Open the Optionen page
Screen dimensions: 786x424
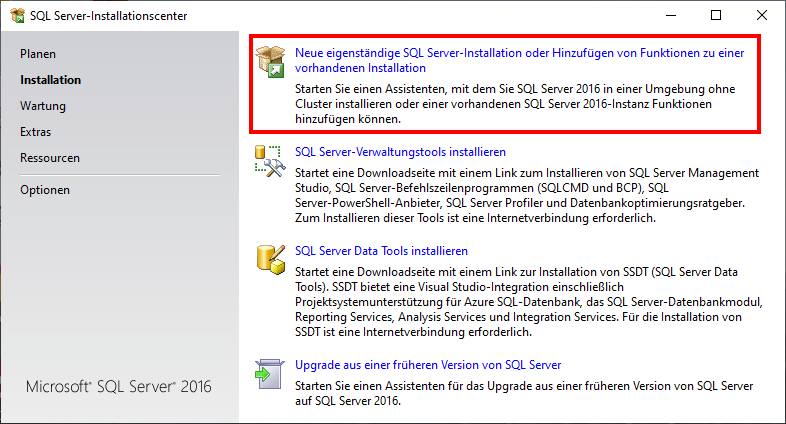point(45,190)
